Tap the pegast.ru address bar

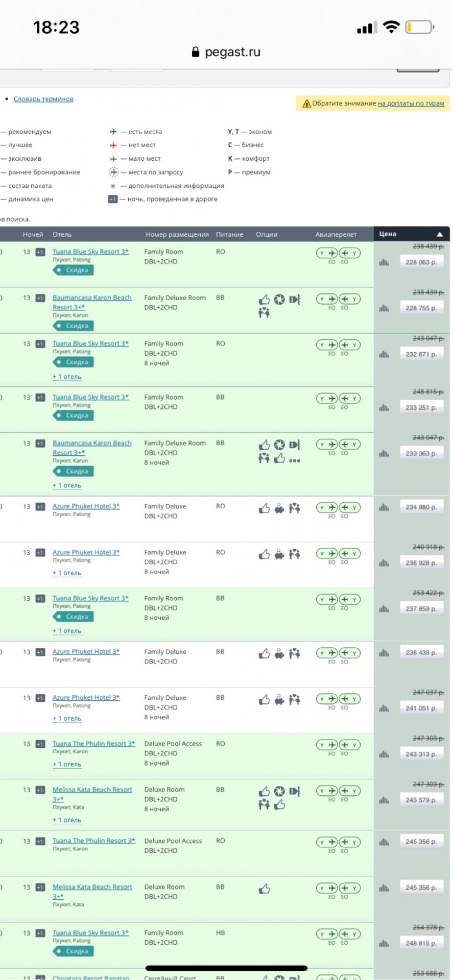tap(226, 52)
